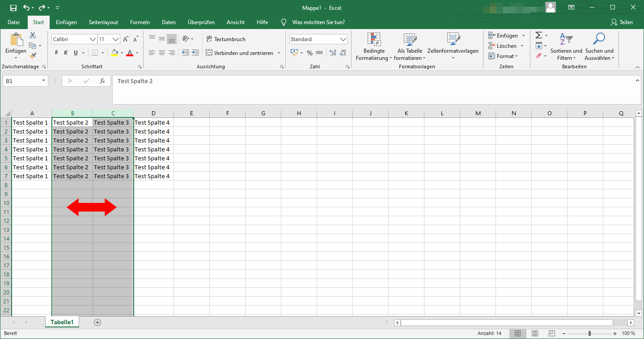Toggle bold formatting (F)
This screenshot has width=644, height=339.
(56, 52)
